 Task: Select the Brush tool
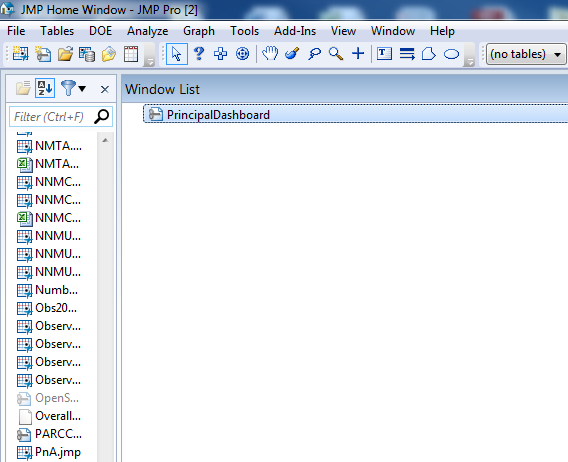[x=292, y=54]
